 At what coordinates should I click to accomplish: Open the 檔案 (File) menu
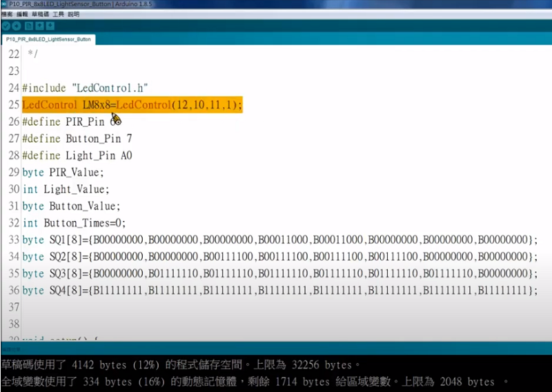7,14
